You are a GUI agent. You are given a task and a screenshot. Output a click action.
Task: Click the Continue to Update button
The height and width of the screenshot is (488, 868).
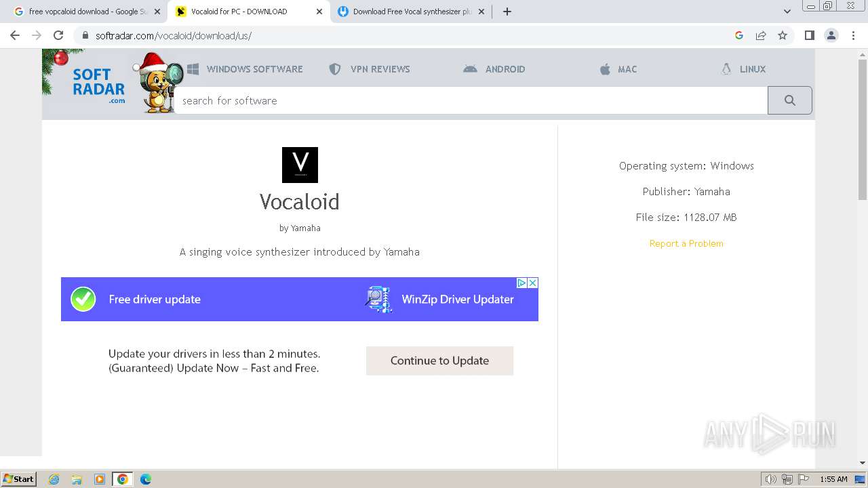coord(439,361)
